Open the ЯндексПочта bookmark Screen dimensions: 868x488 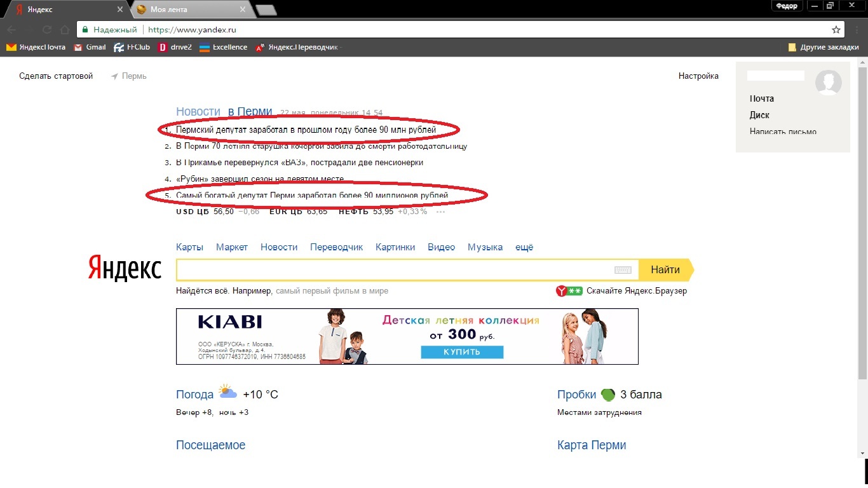pos(36,47)
